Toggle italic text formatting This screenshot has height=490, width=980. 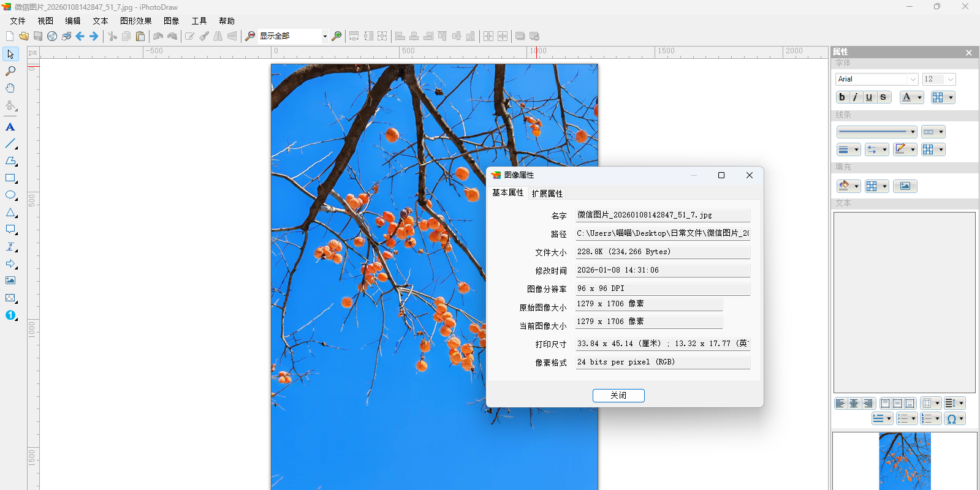pos(856,97)
